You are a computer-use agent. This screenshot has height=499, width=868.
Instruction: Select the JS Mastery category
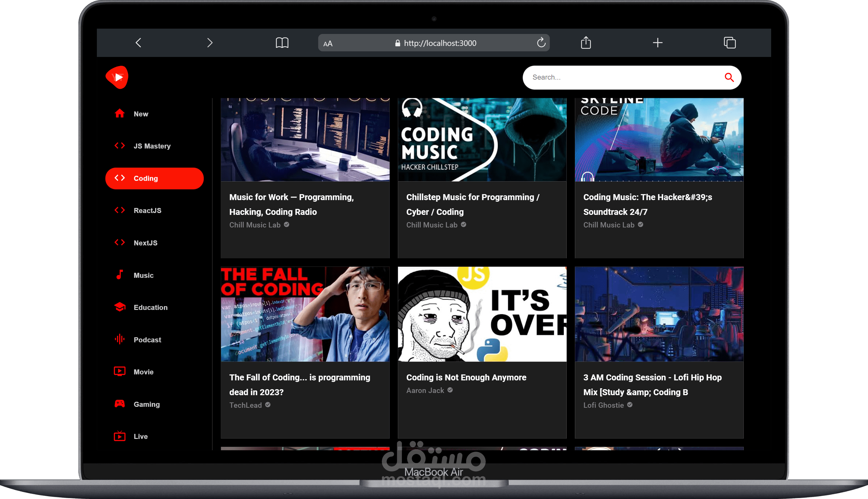pyautogui.click(x=152, y=146)
